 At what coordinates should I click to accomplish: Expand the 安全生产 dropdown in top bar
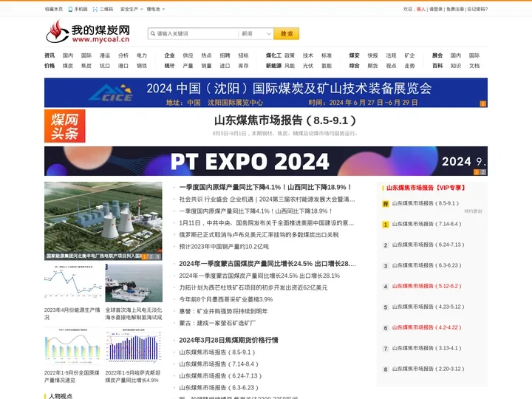132,9
